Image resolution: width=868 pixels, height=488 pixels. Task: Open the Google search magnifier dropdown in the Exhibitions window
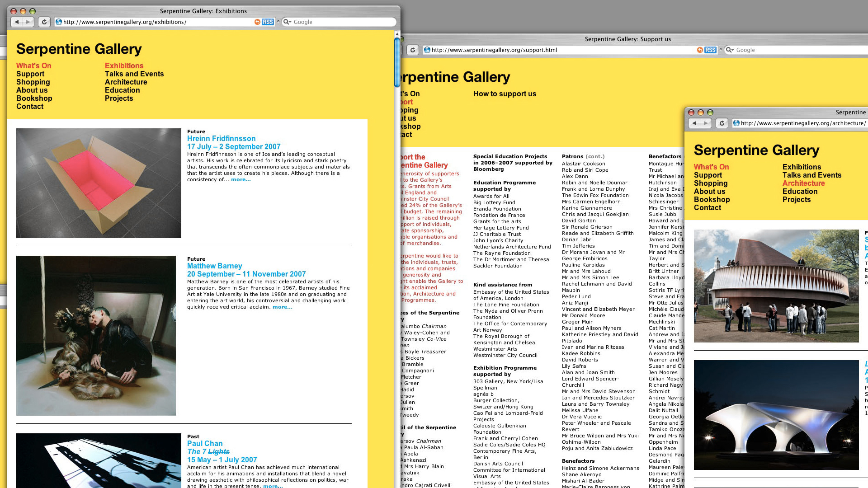click(287, 22)
